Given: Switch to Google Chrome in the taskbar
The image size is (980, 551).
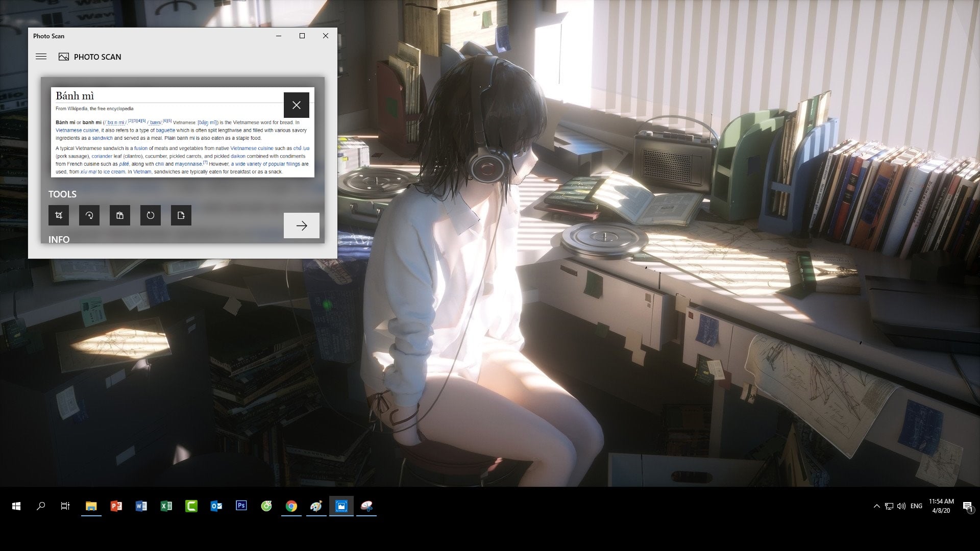Looking at the screenshot, I should click(291, 506).
